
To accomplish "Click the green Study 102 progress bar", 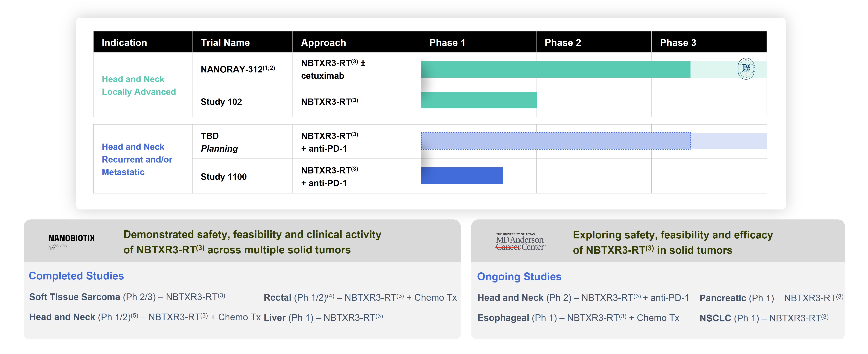I will pyautogui.click(x=479, y=100).
